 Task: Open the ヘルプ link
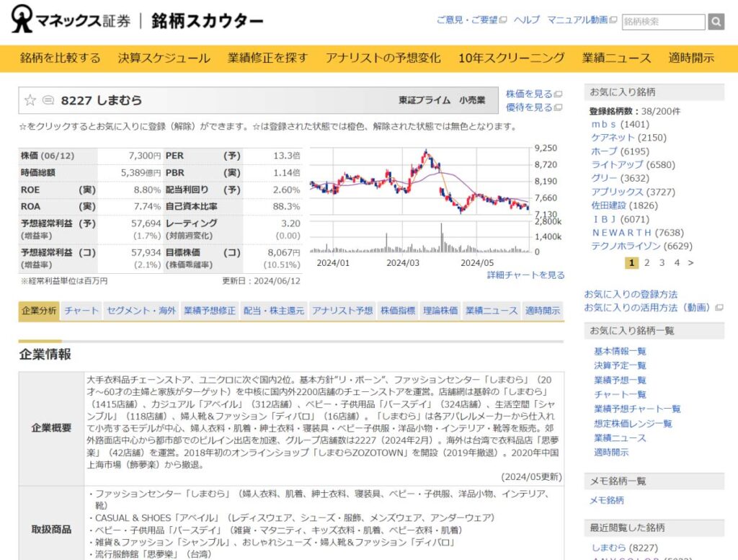coord(527,19)
